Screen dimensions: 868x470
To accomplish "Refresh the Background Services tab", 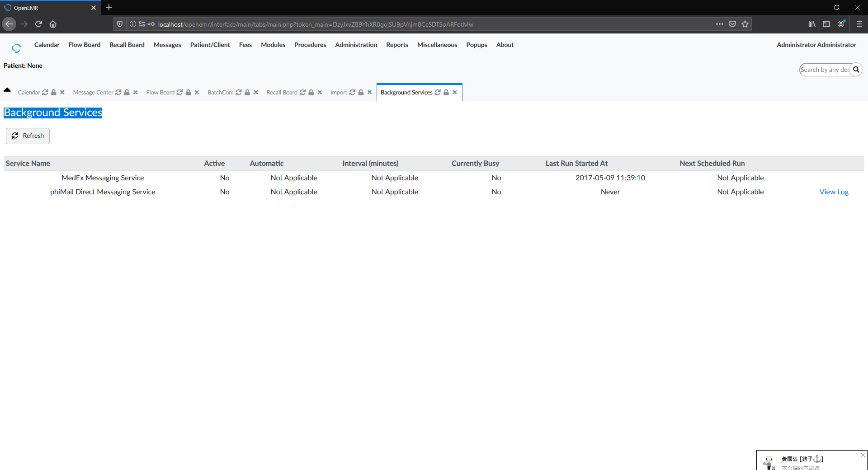I will (x=437, y=92).
